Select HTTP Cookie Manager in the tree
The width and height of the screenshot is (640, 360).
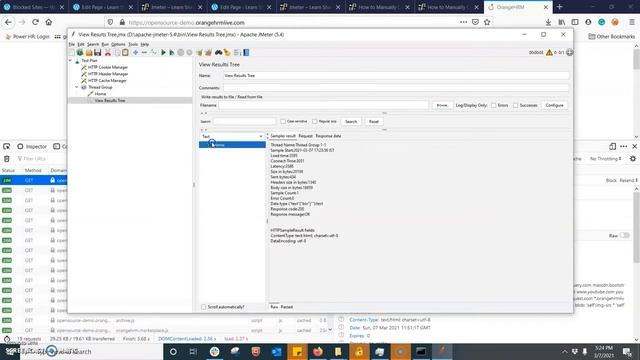(108, 67)
